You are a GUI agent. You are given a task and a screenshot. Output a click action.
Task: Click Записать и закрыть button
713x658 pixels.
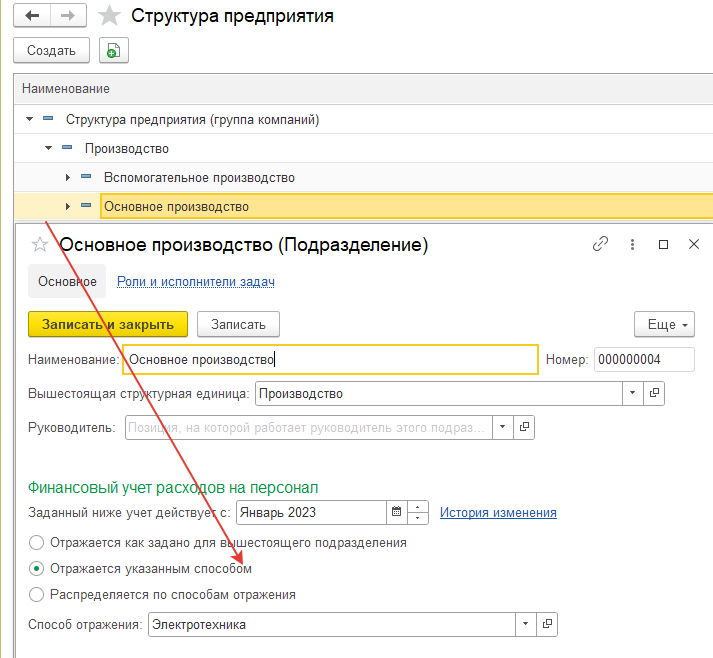point(108,324)
